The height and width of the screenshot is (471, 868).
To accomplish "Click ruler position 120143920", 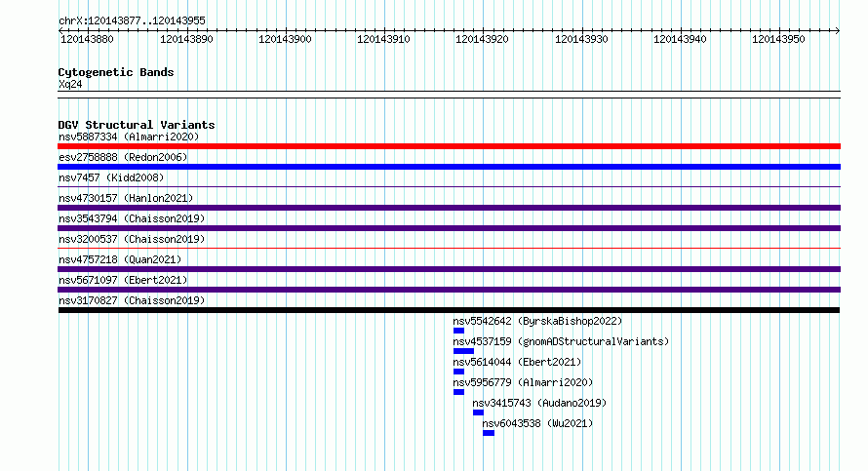I will [x=482, y=39].
